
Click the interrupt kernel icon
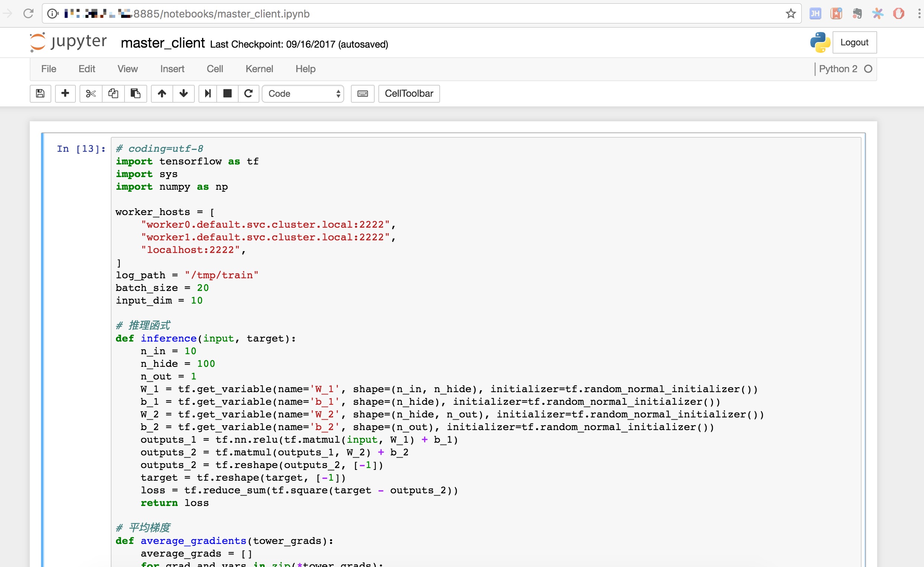[x=226, y=93]
